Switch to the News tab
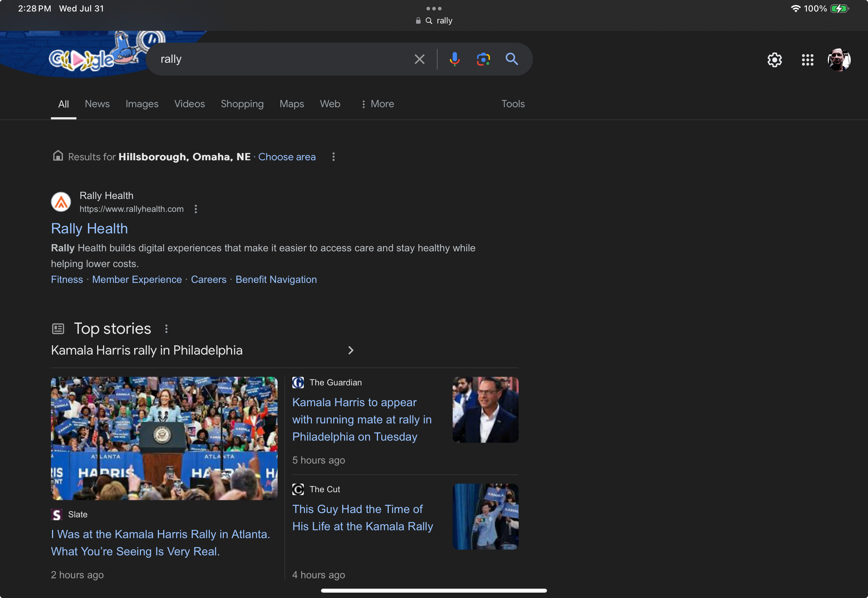868x598 pixels. [97, 104]
